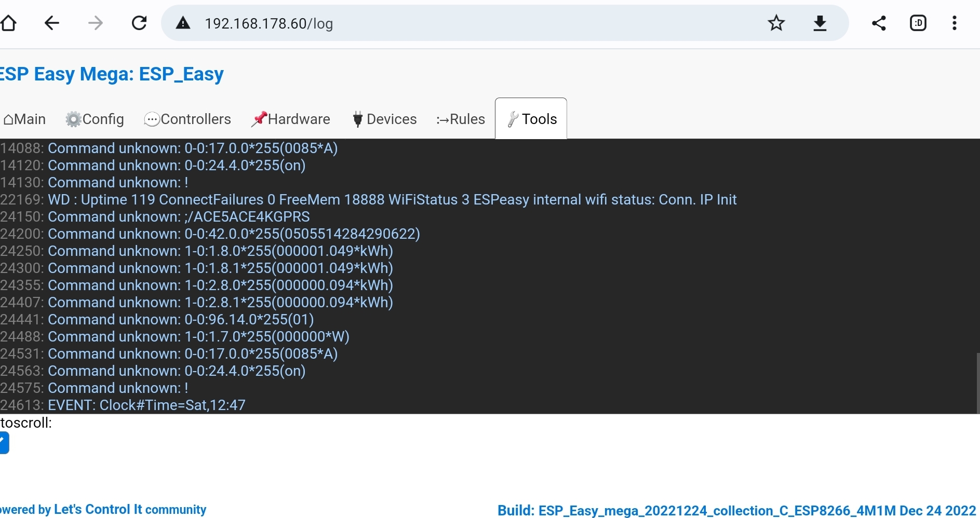Click the log viewer scrollbar thumb
980x518 pixels.
(978, 383)
